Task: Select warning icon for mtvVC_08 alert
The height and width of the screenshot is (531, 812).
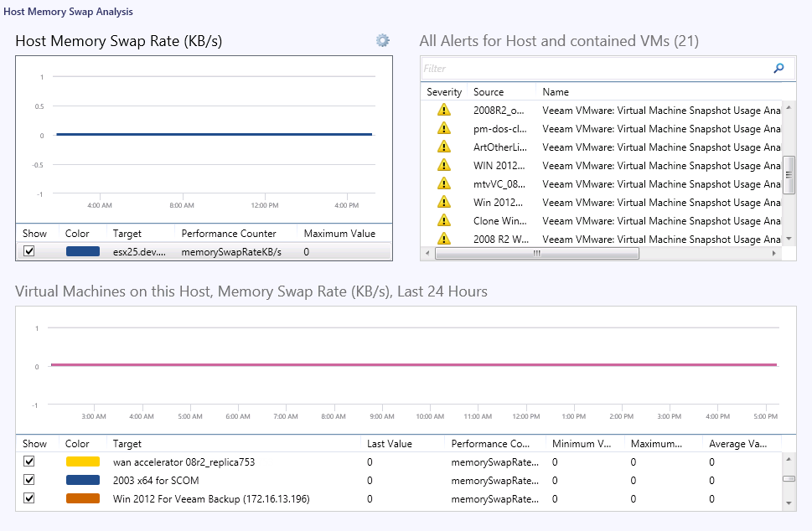Action: point(444,183)
